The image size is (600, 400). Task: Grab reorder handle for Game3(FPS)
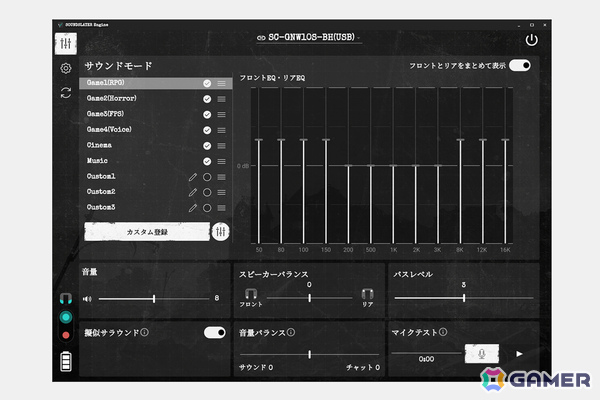222,114
